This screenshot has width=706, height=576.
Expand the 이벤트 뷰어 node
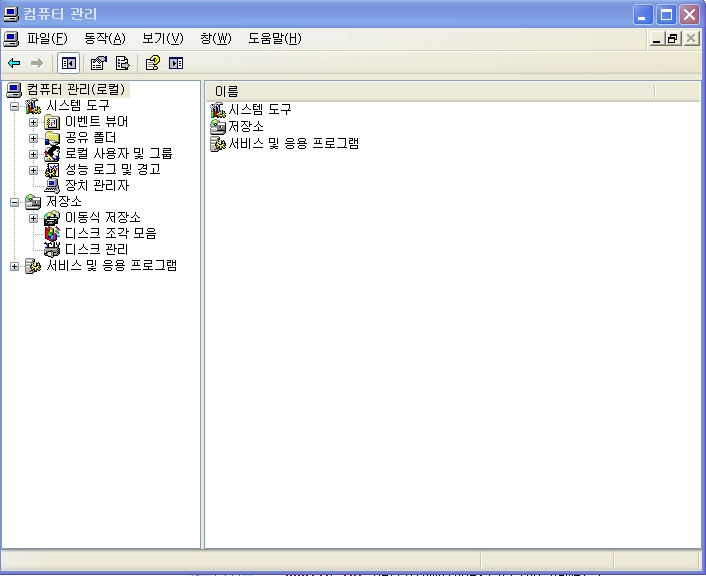coord(33,122)
